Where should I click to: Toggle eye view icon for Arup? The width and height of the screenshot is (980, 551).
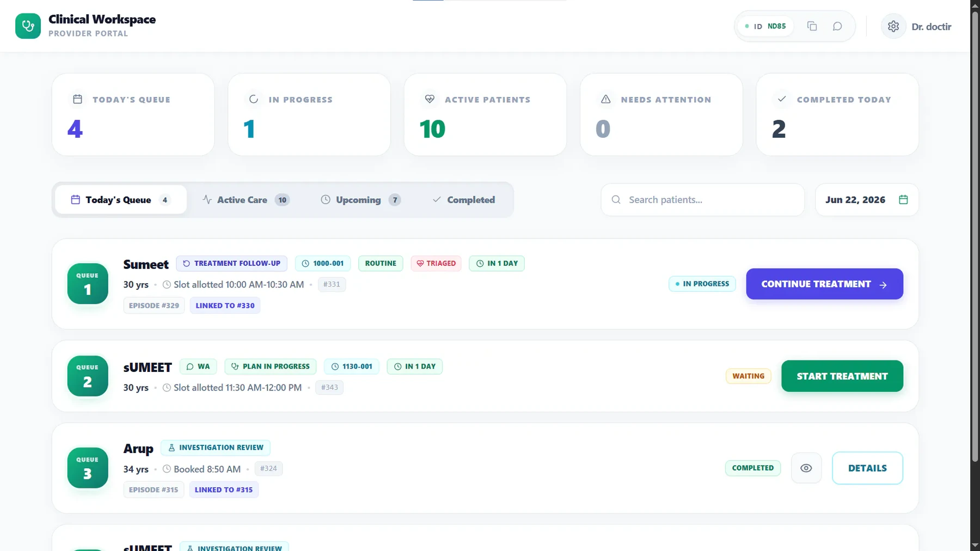tap(806, 468)
